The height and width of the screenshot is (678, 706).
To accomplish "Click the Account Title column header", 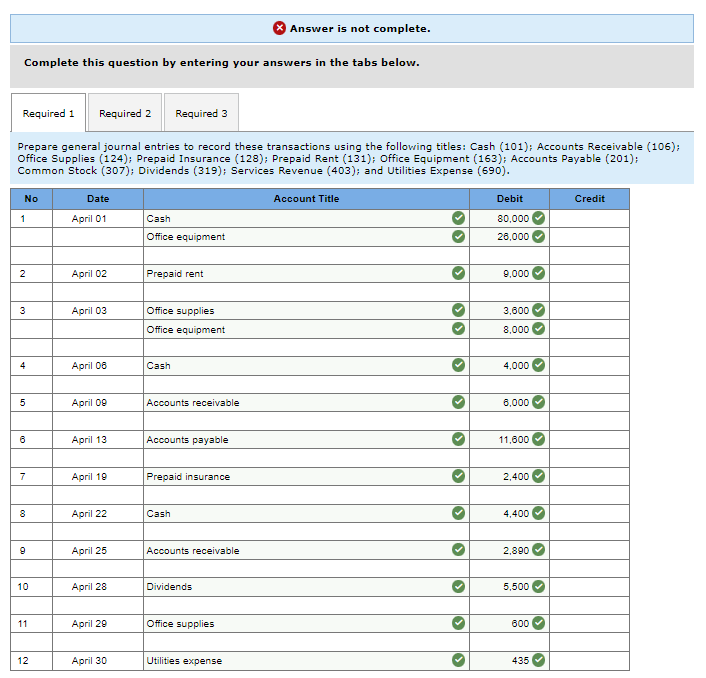I will 306,199.
